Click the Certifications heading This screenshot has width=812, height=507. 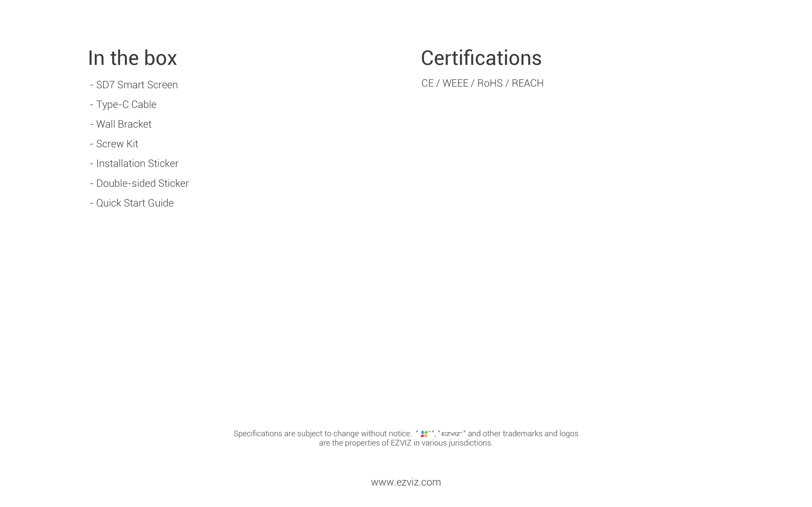[x=481, y=58]
